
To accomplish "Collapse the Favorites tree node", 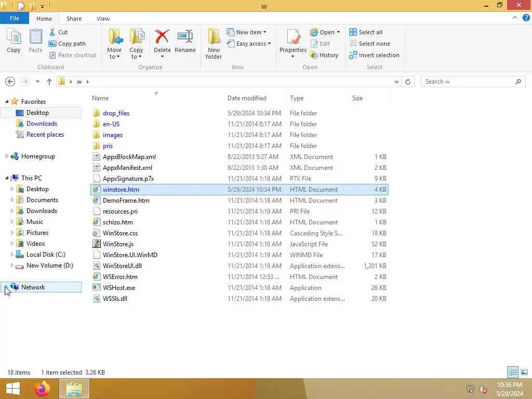I will coord(7,101).
